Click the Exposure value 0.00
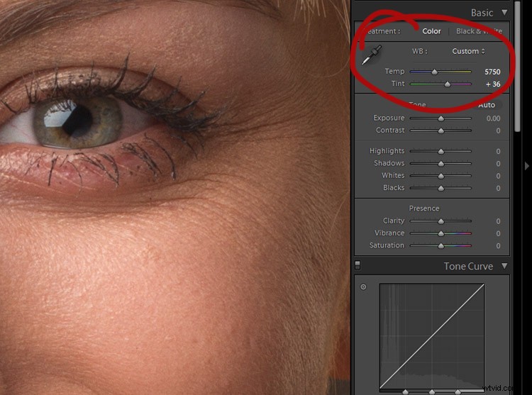The width and height of the screenshot is (532, 395). pos(493,118)
